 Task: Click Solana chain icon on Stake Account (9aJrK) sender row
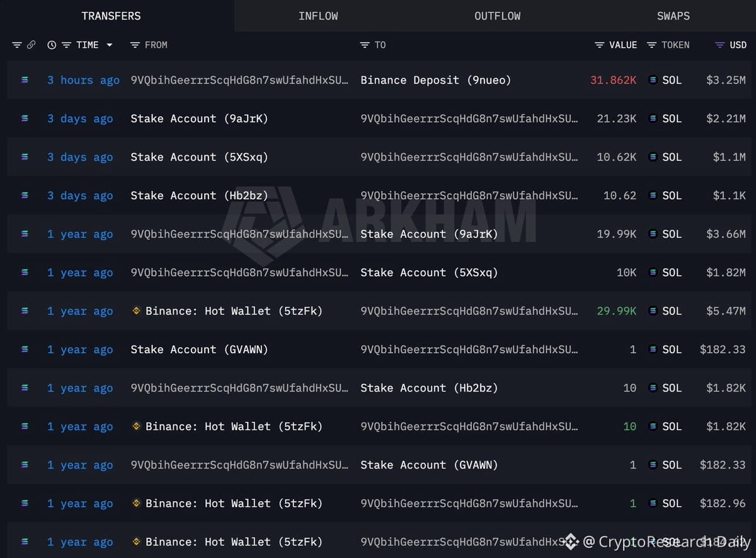(x=25, y=119)
